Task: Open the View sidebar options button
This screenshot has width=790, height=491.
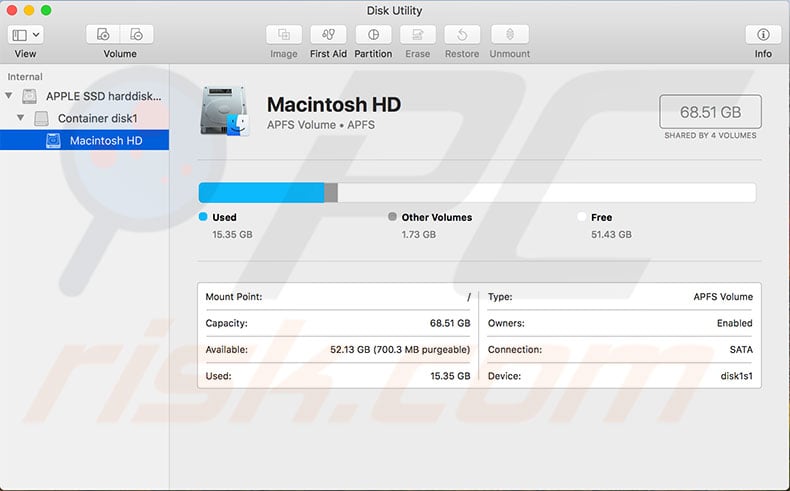Action: coord(25,35)
